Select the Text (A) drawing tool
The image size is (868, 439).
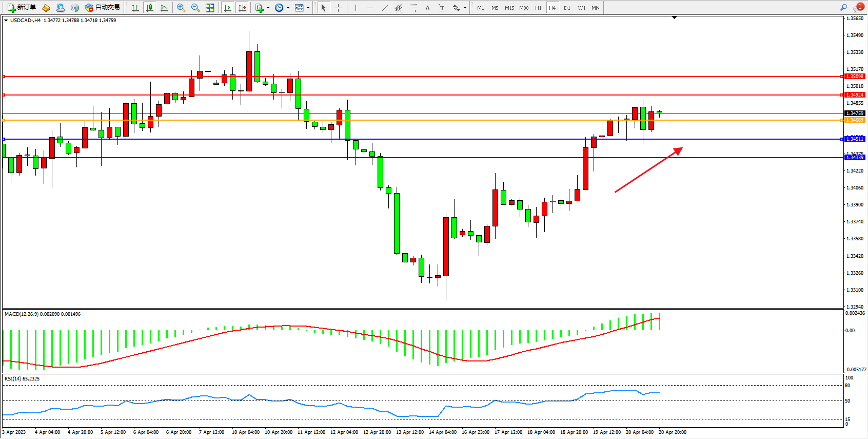[x=427, y=8]
